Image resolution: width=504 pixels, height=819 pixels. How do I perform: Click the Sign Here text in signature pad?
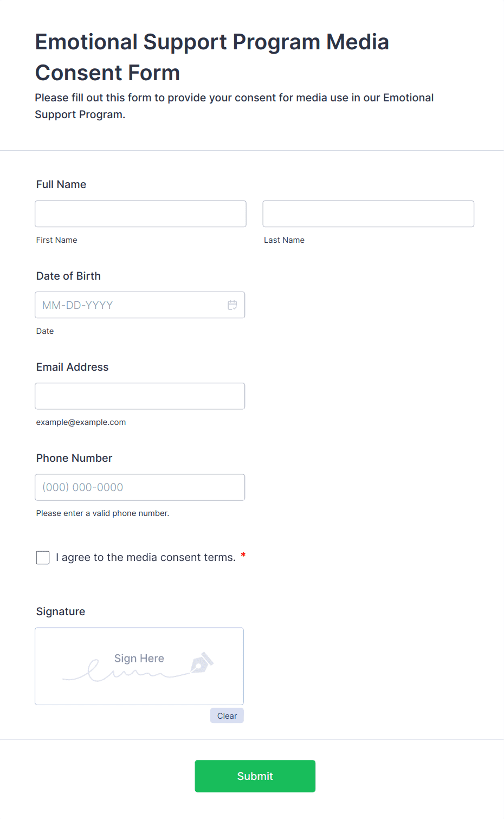[x=139, y=659]
